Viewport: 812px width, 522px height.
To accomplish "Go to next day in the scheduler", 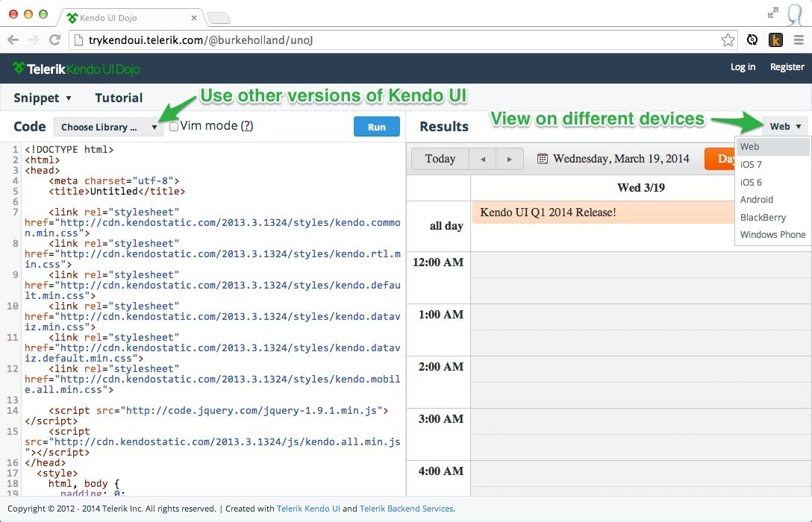I will click(x=510, y=159).
